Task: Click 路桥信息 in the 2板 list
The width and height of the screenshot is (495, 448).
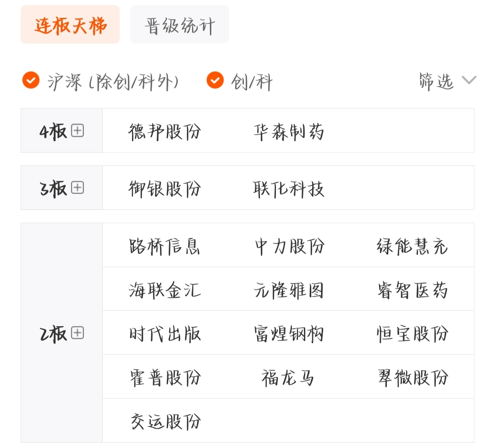Action: [165, 246]
